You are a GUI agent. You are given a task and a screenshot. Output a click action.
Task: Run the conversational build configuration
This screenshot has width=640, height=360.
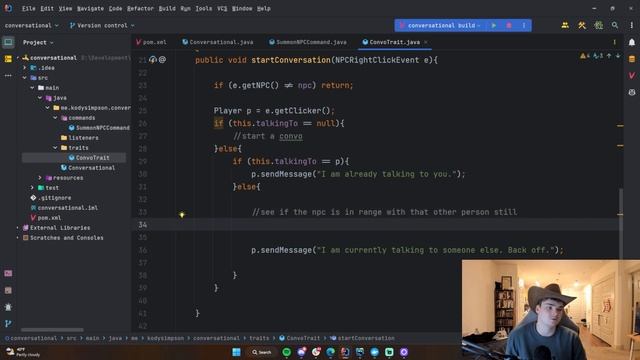(x=493, y=25)
